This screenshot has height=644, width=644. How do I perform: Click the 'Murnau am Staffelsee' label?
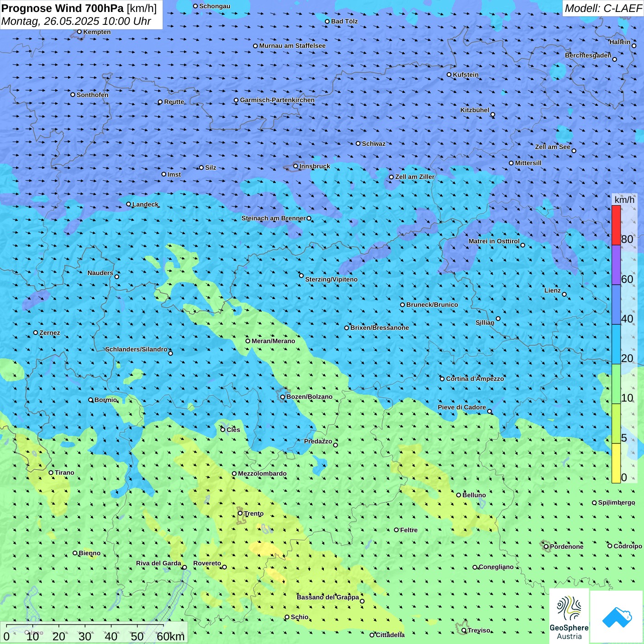click(292, 46)
